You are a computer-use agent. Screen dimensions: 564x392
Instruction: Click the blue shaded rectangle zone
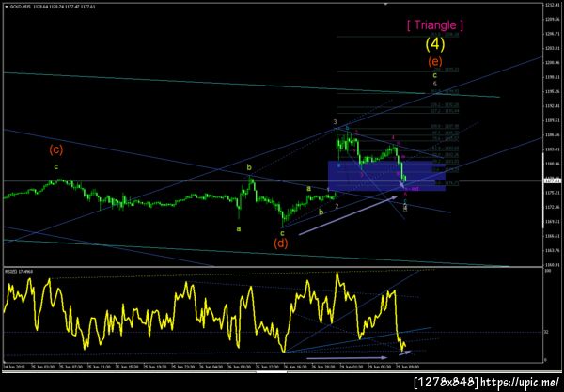tap(386, 176)
